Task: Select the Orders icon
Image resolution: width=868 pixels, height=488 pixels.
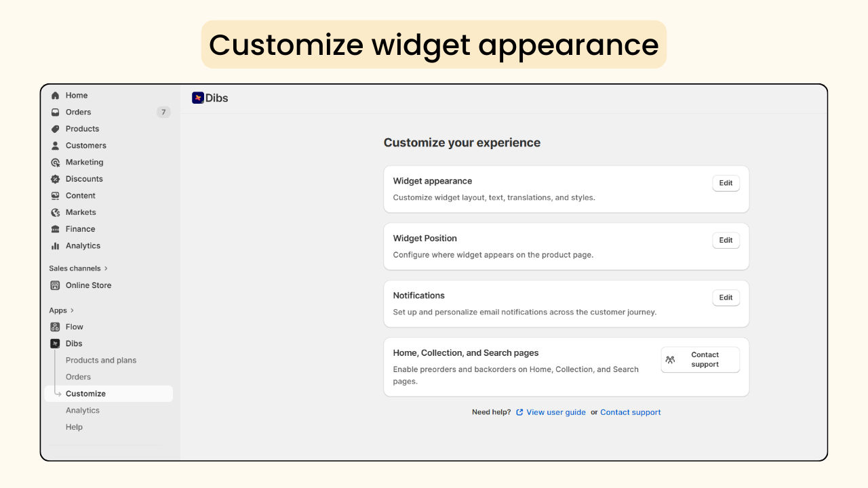Action: point(55,112)
